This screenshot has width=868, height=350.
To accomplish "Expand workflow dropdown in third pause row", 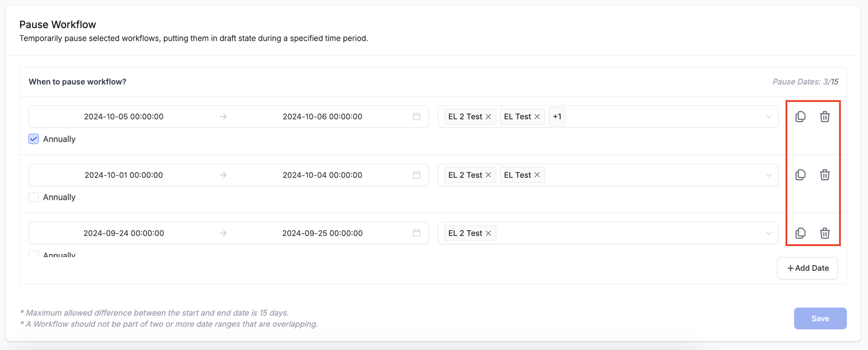I will 768,233.
